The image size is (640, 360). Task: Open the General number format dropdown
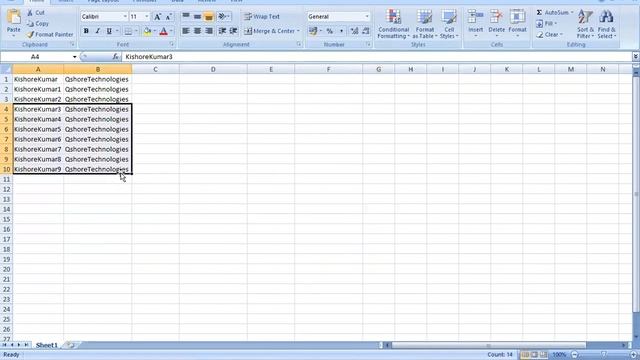(x=367, y=17)
